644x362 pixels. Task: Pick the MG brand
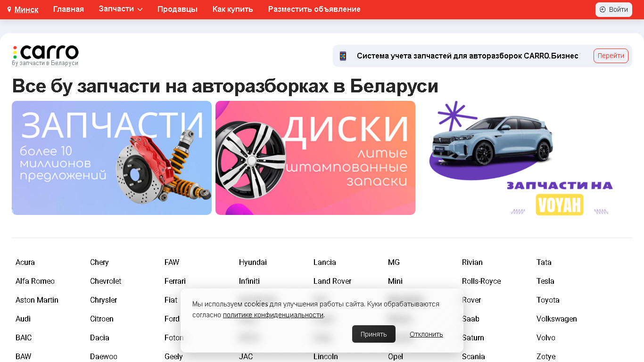(x=394, y=262)
